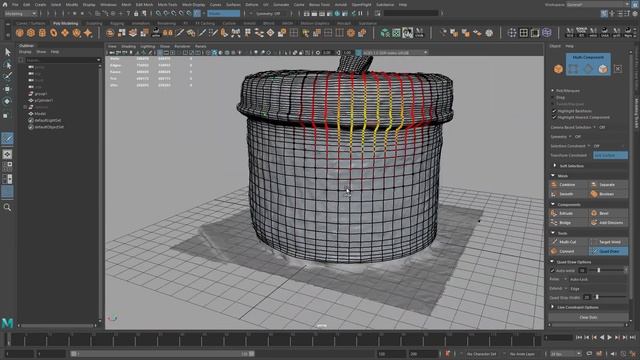Screen dimensions: 640x360
Task: Select the Polygon Torus shelf icon
Action: pyautogui.click(x=54, y=33)
